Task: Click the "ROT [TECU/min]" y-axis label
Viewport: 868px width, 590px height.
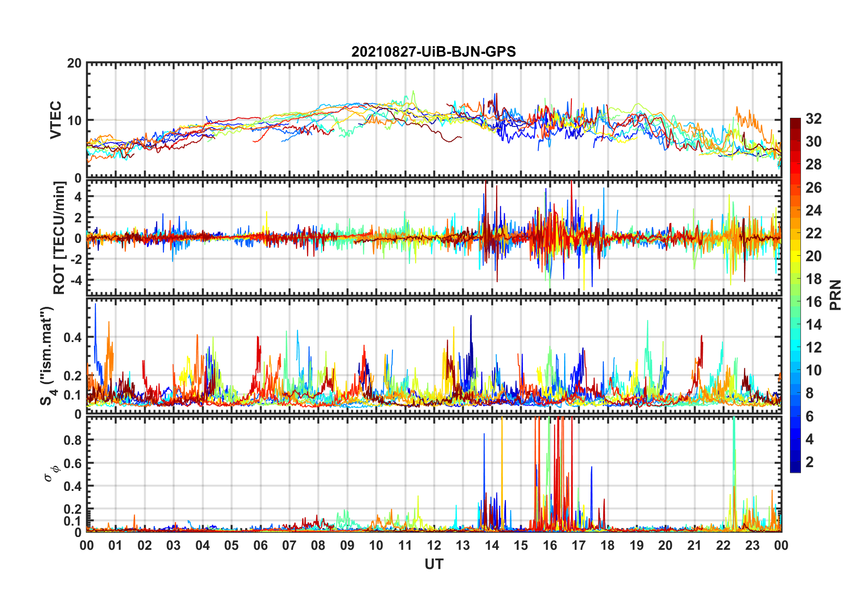Action: click(59, 238)
